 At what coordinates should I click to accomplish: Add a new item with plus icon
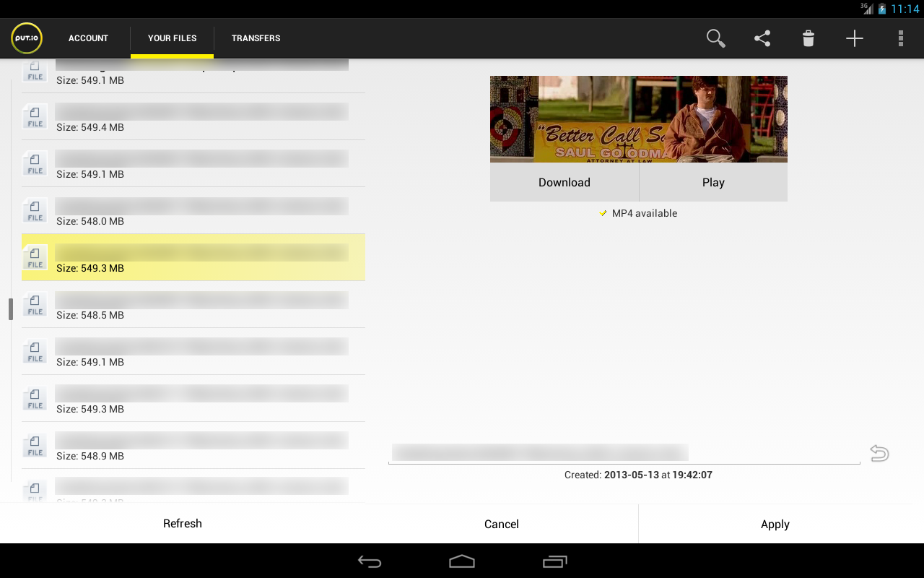coord(855,38)
